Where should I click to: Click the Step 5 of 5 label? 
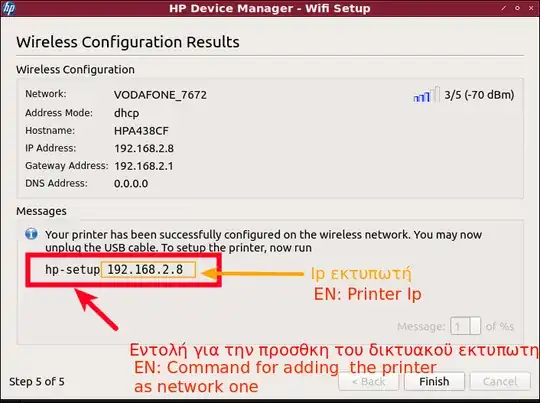click(37, 381)
